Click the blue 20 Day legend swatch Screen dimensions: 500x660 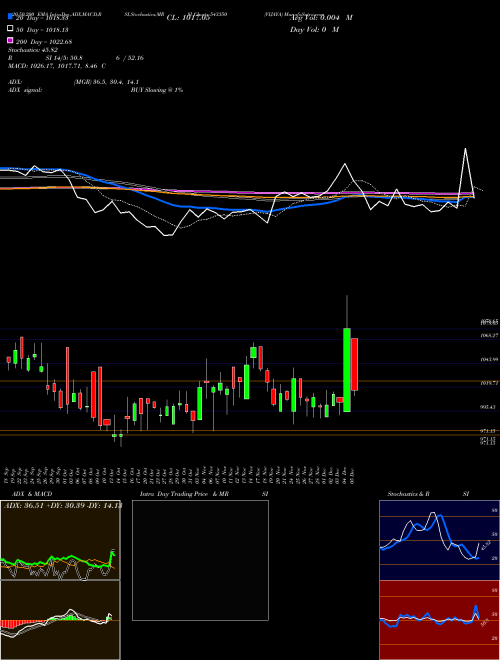pyautogui.click(x=11, y=16)
